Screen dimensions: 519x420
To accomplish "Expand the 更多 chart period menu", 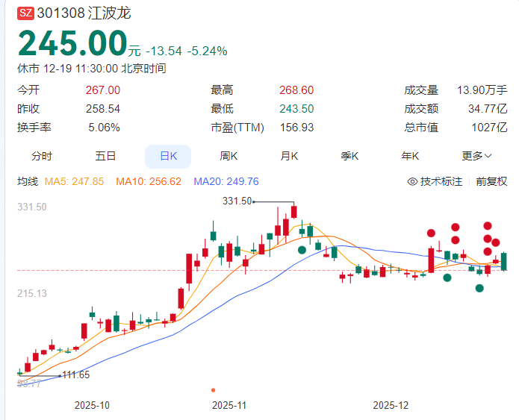I will [x=476, y=156].
